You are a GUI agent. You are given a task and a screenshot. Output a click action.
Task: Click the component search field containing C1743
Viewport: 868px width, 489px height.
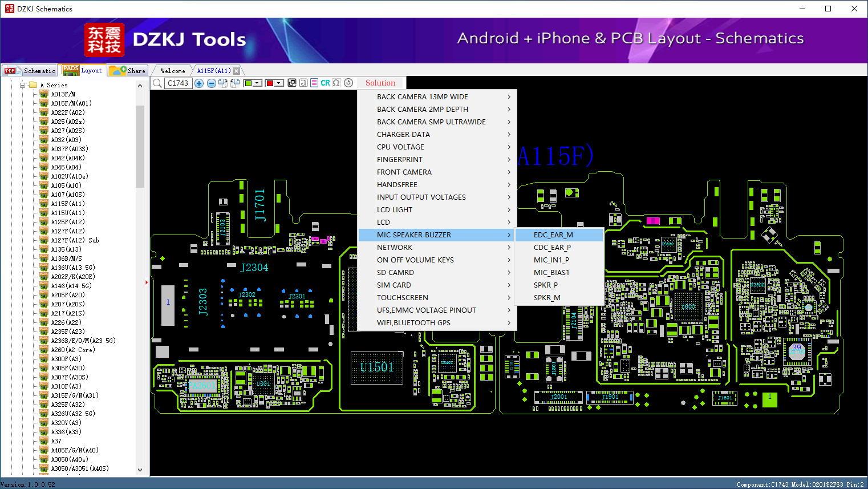(178, 83)
